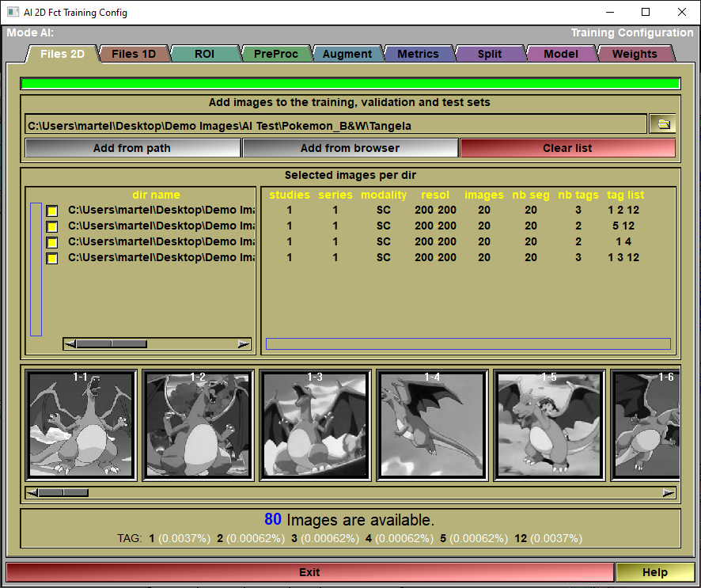Click the horizontal scrollbar under the stats table
Viewport: 701px width, 588px height.
click(x=468, y=343)
